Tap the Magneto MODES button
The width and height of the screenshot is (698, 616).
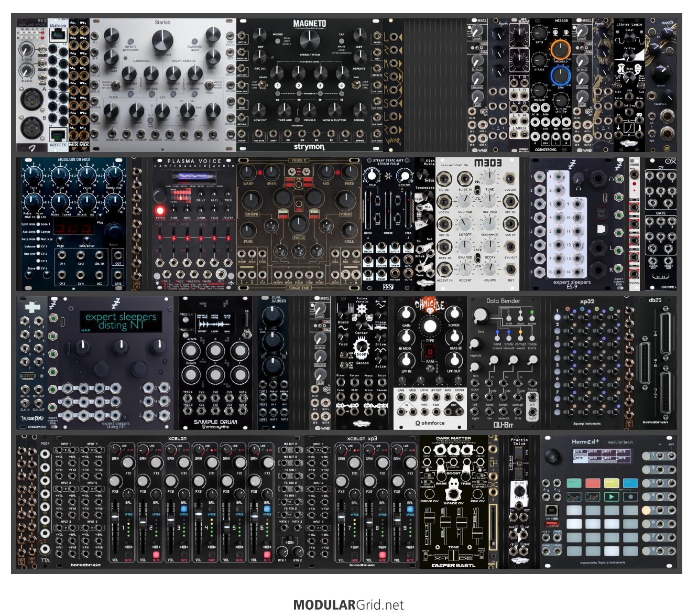278,41
